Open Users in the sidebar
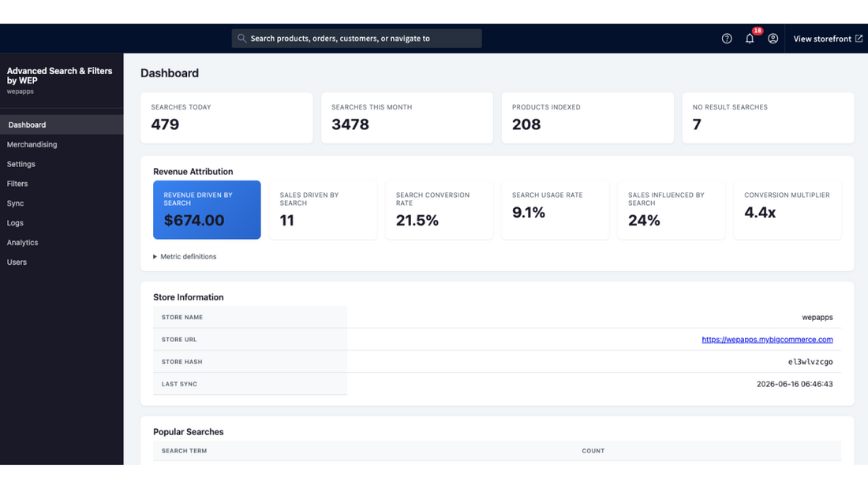The image size is (868, 488). point(62,263)
